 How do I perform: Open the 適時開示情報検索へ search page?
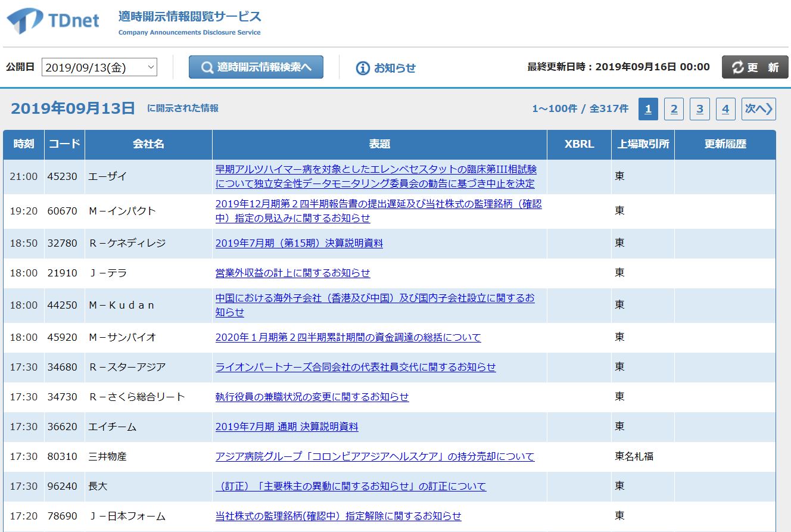point(256,67)
